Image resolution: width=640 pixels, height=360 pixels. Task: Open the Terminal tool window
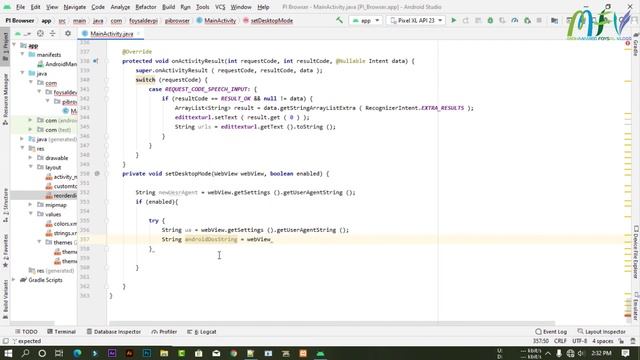[x=62, y=332]
